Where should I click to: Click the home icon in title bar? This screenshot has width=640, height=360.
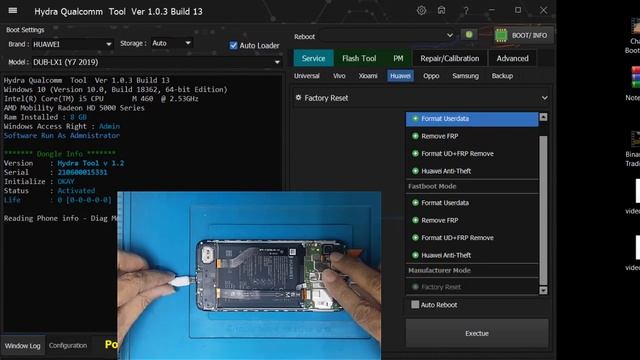(441, 11)
